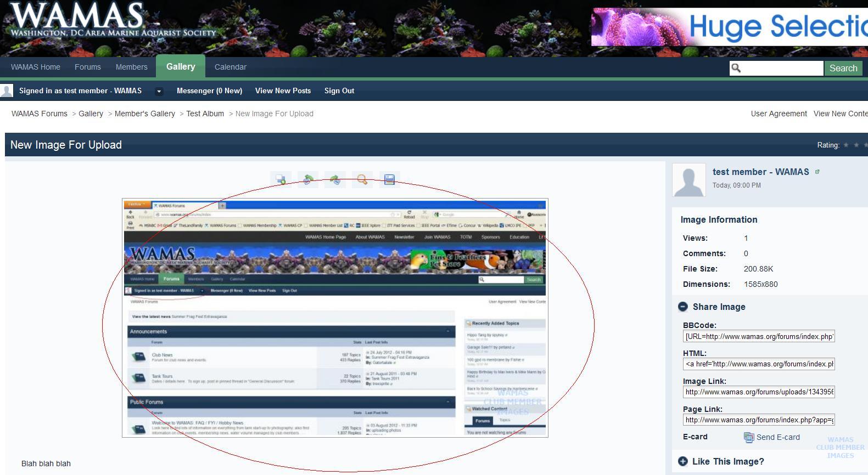868x475 pixels.
Task: Click the uploaded screenshot image thumbnail
Action: [335, 318]
